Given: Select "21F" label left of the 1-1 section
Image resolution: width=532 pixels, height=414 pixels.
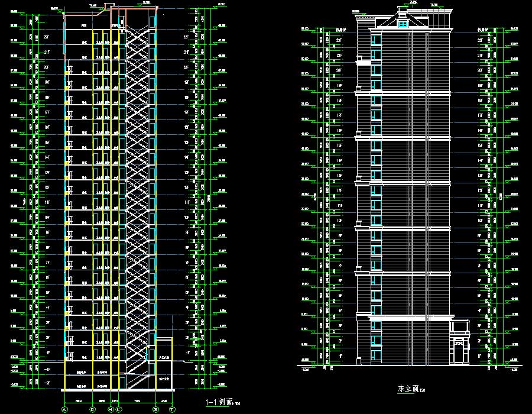Looking at the screenshot, I should tap(47, 52).
